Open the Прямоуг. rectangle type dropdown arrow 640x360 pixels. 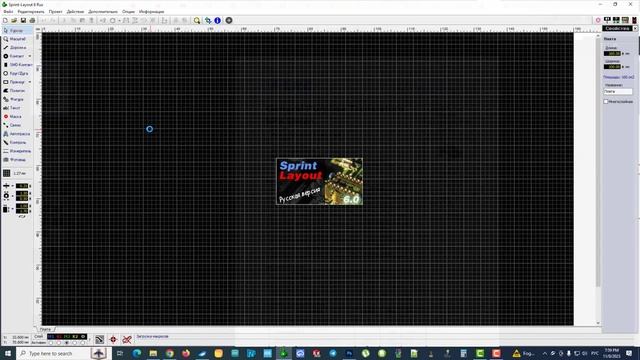30,82
